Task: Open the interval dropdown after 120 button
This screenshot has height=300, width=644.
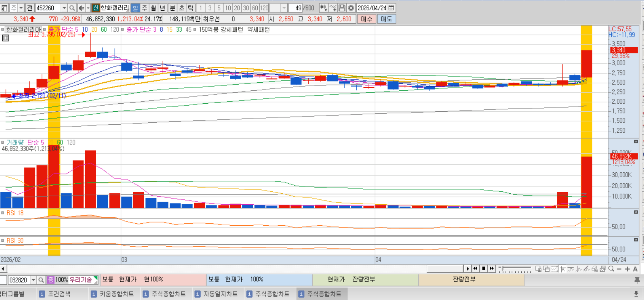Action: tap(284, 8)
